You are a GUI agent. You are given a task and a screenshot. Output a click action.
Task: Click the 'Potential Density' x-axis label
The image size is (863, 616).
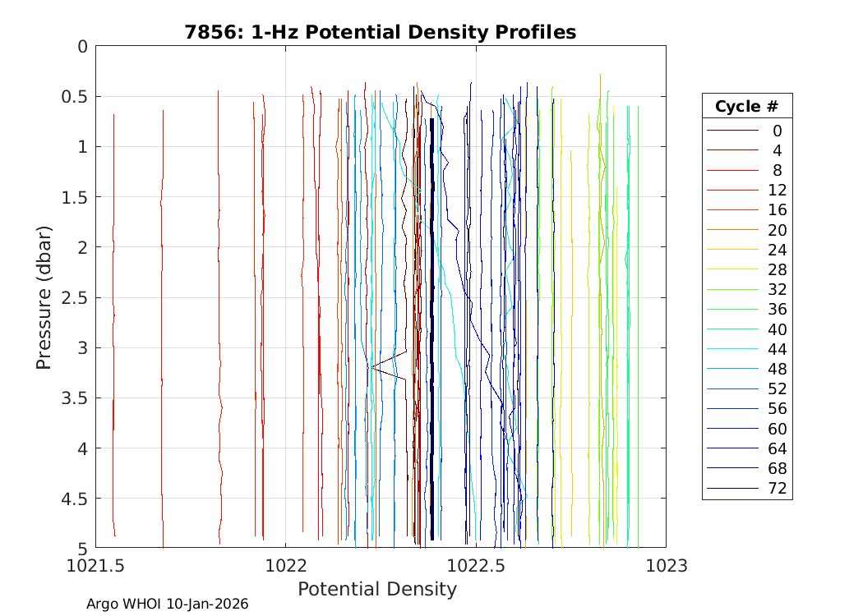[x=376, y=589]
